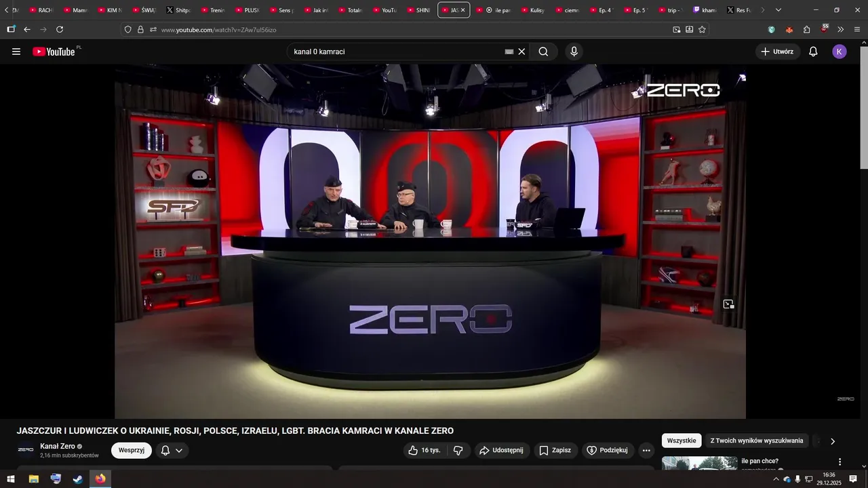Show more filter chips with right arrow
Screen dimensions: 868x488
[833, 441]
